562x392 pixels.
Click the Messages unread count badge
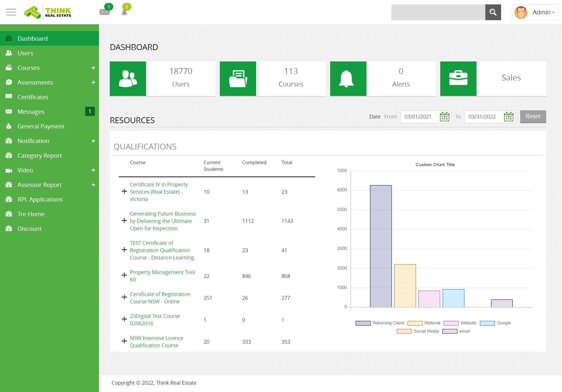click(x=90, y=111)
